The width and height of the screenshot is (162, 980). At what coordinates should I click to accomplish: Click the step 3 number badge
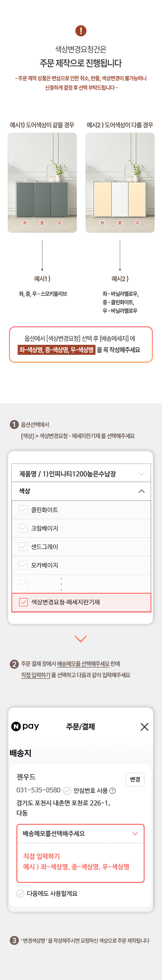pos(14,940)
